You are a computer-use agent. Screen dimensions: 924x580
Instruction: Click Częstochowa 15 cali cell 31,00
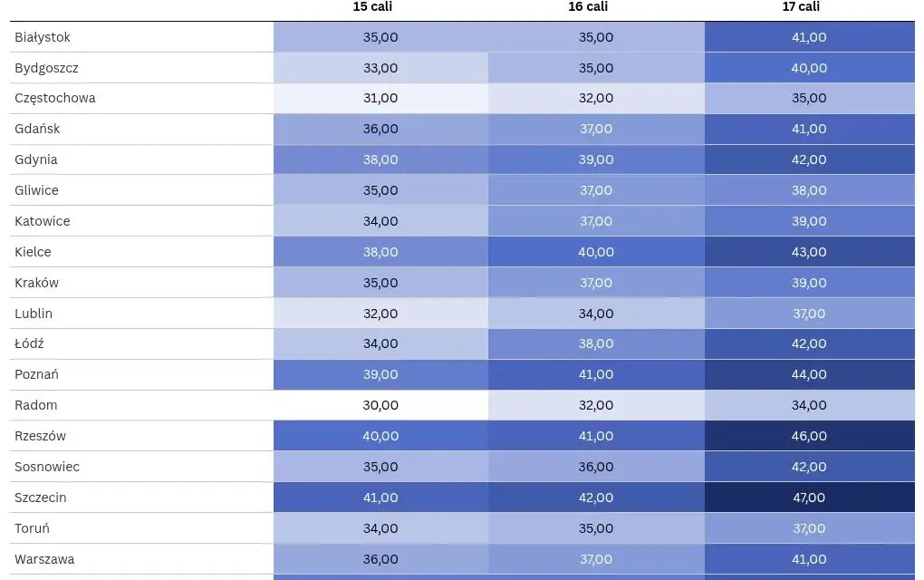[380, 98]
